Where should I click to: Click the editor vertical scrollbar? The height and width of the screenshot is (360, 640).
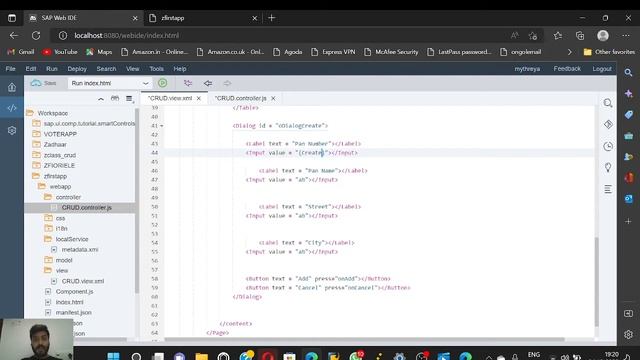[x=597, y=282]
